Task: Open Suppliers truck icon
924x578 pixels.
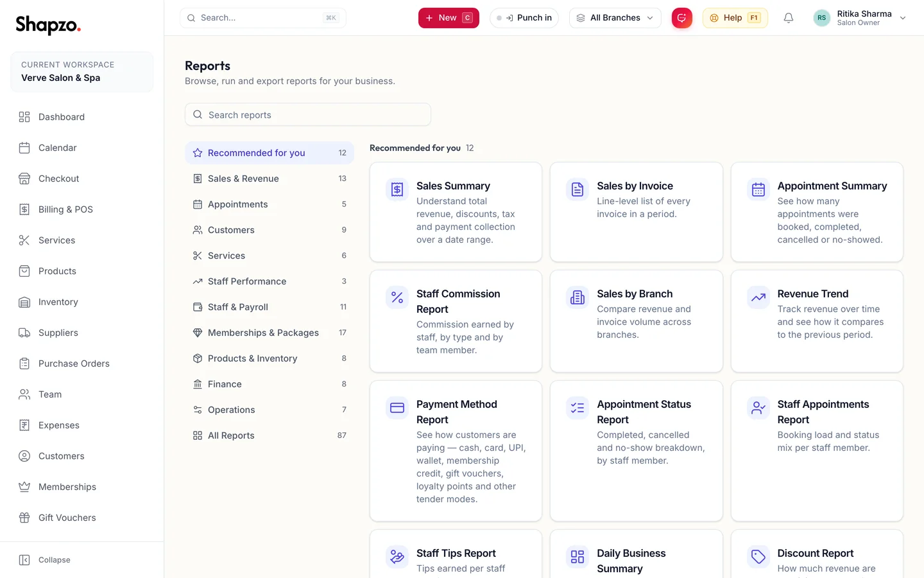Action: 24,333
